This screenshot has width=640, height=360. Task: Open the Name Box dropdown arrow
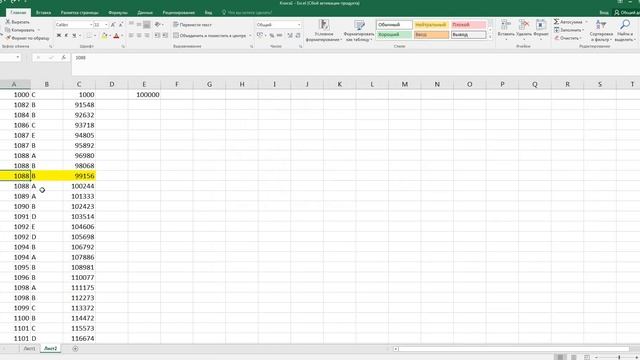[18, 58]
